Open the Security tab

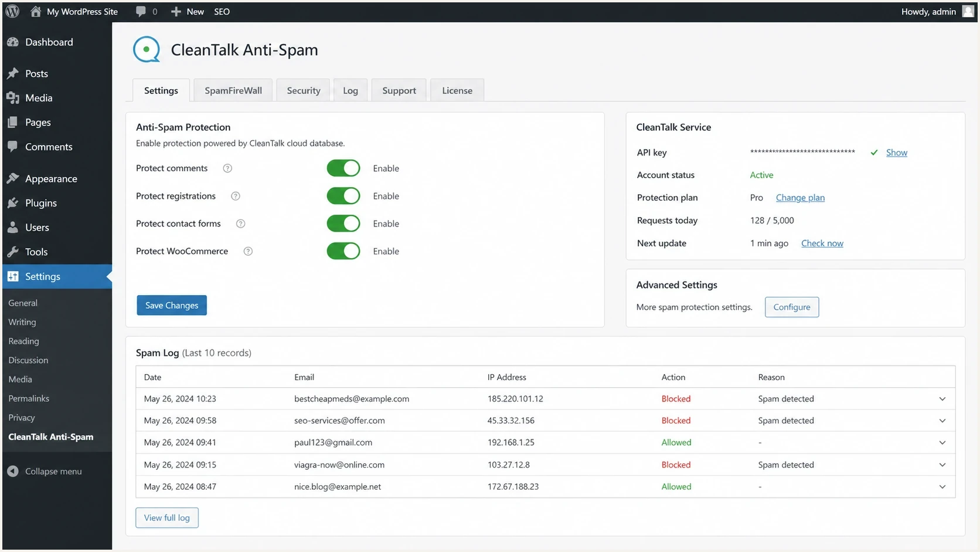click(304, 90)
